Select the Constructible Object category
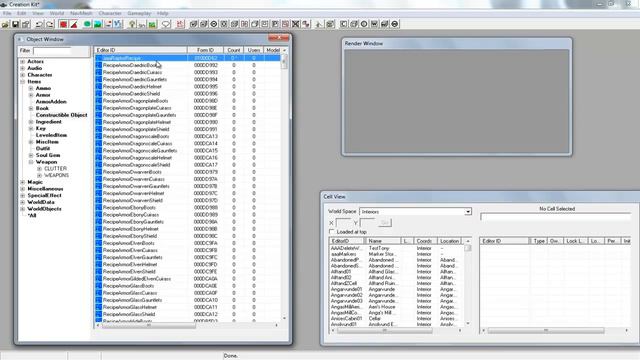Image resolution: width=640 pixels, height=360 pixels. point(61,115)
